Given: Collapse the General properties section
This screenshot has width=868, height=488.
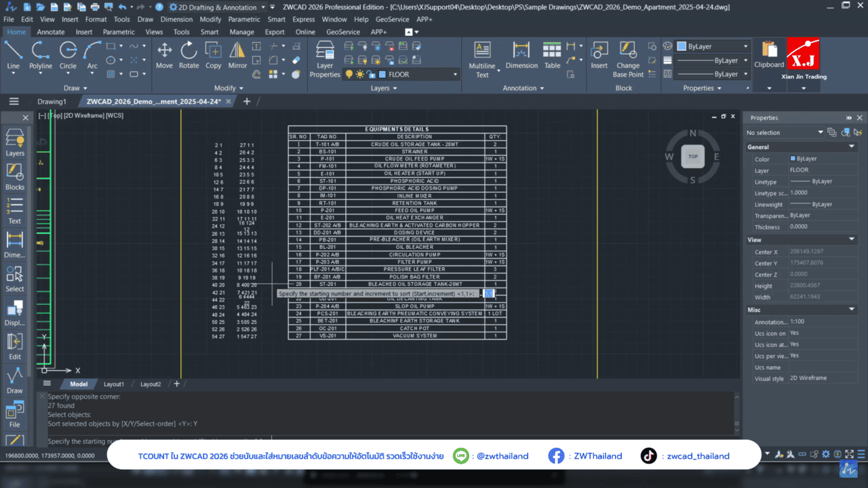Looking at the screenshot, I should [852, 147].
